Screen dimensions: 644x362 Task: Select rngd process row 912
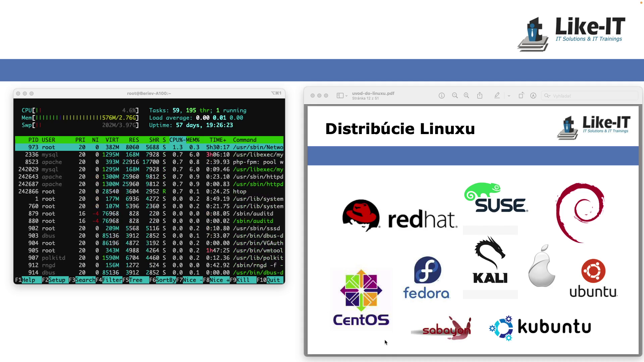click(x=149, y=265)
